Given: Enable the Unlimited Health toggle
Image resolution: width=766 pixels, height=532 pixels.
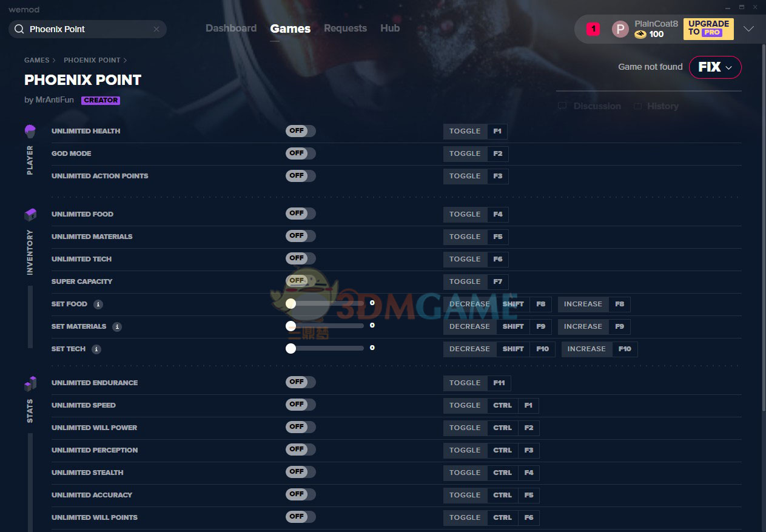Looking at the screenshot, I should point(300,131).
